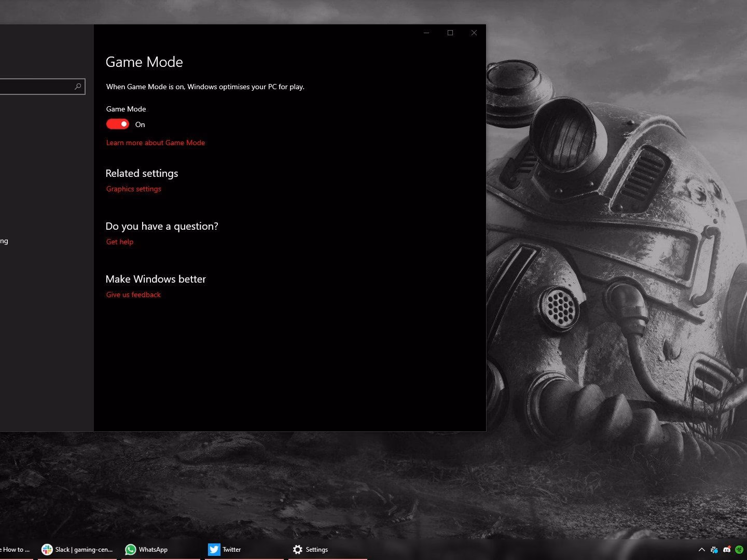Viewport: 747px width, 560px height.
Task: Click the 'On' label beside the toggle
Action: (140, 124)
